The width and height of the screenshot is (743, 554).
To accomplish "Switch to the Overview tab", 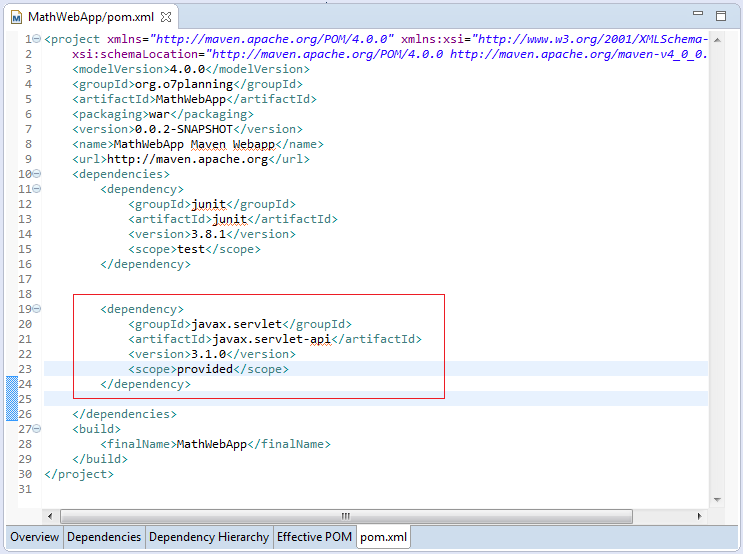I will pyautogui.click(x=35, y=537).
